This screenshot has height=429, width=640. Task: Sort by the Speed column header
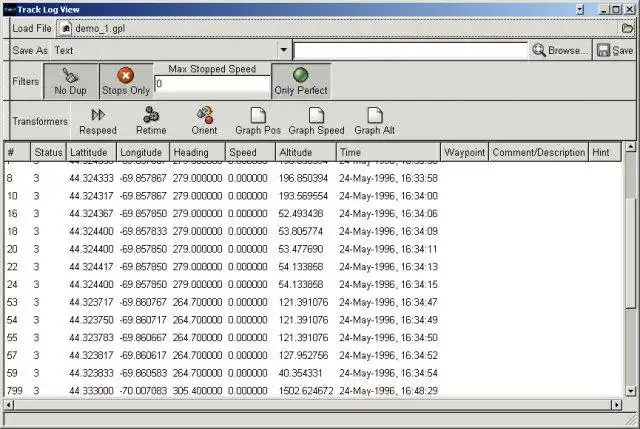pyautogui.click(x=251, y=152)
